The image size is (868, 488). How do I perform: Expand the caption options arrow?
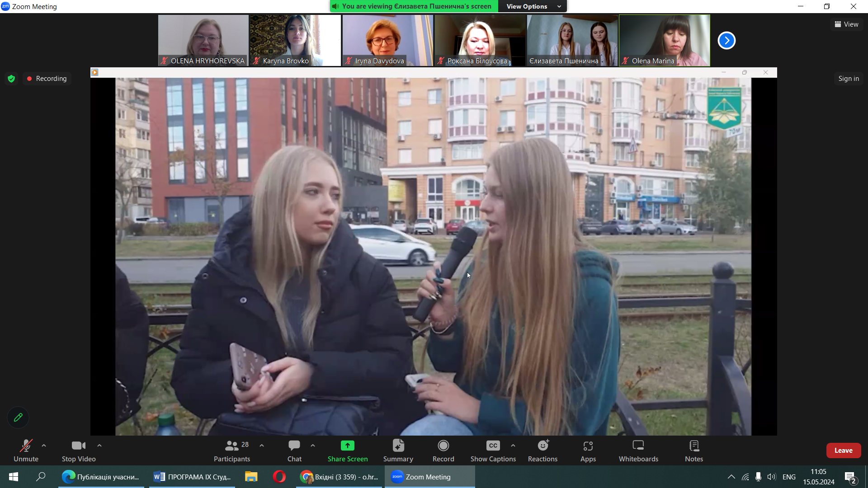[x=513, y=446]
